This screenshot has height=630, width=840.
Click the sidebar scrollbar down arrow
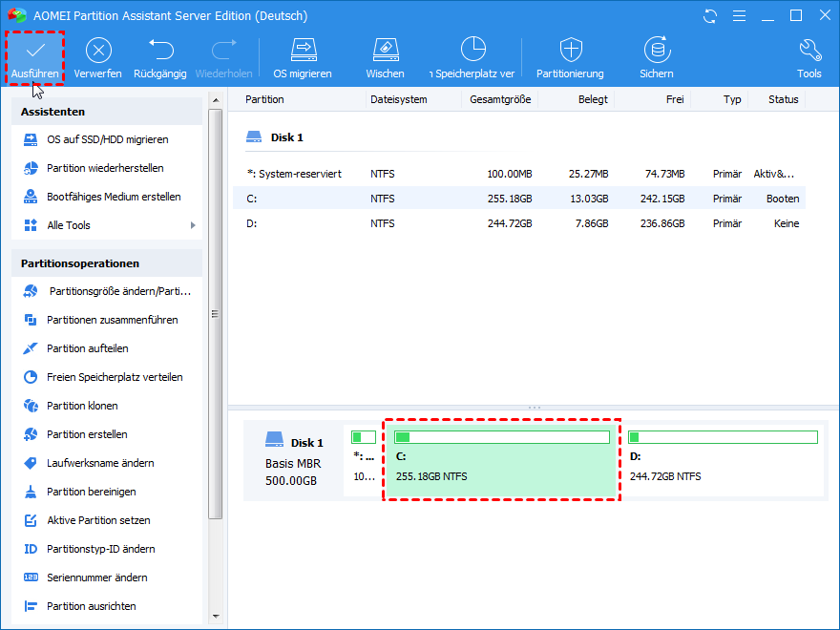point(215,617)
